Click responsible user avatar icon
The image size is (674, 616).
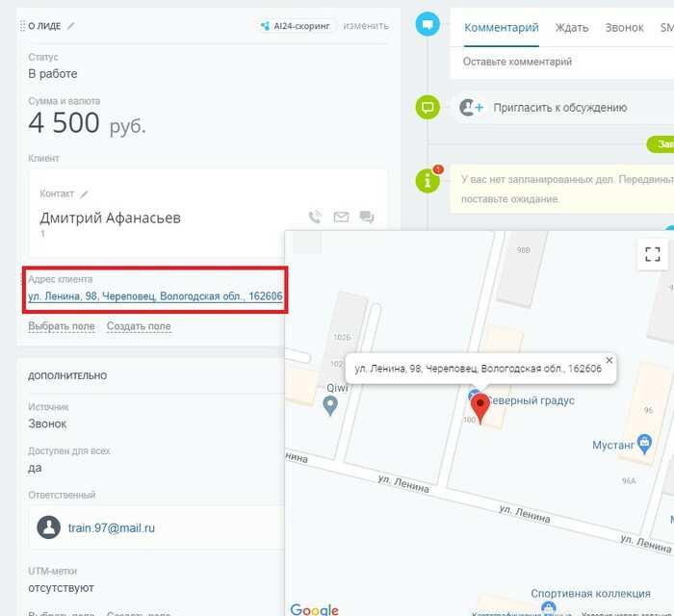[48, 527]
